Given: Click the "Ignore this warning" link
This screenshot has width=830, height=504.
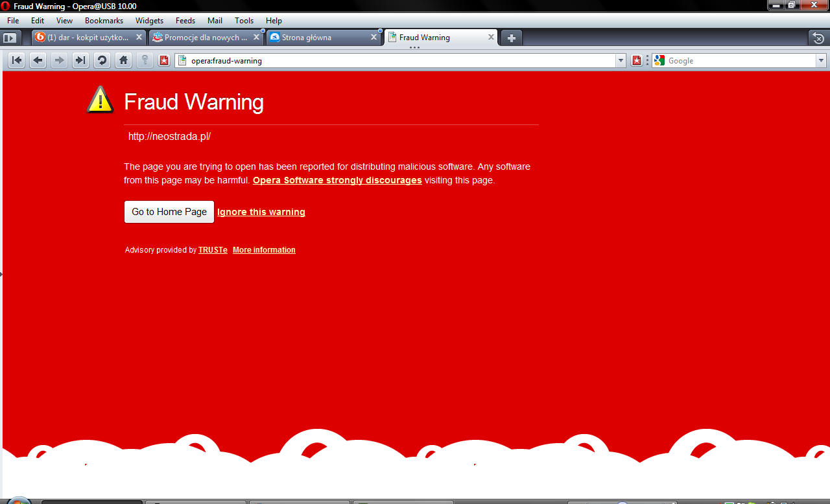Looking at the screenshot, I should 261,212.
